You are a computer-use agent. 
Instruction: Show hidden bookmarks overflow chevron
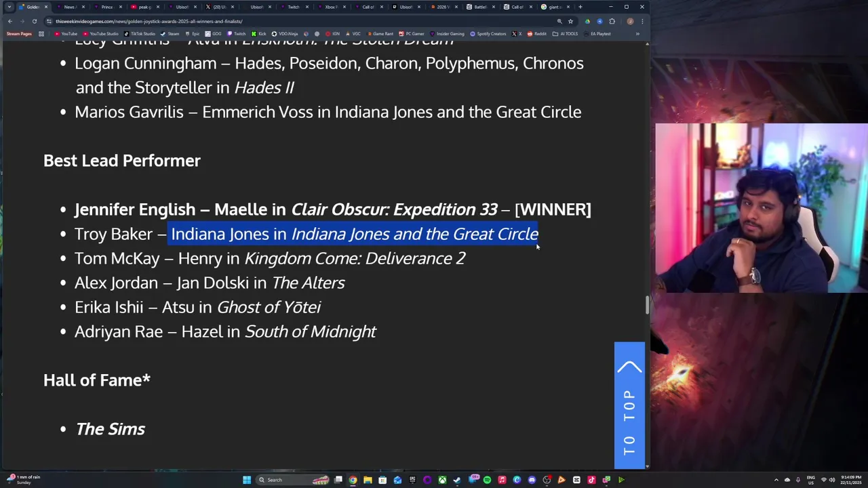click(x=637, y=34)
